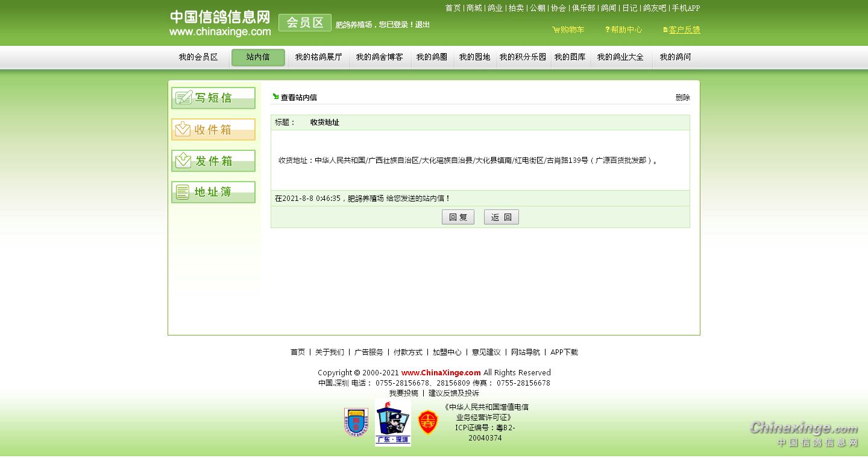This screenshot has height=458, width=868.
Task: Click the blue shield badge in footer
Action: pyautogui.click(x=356, y=422)
